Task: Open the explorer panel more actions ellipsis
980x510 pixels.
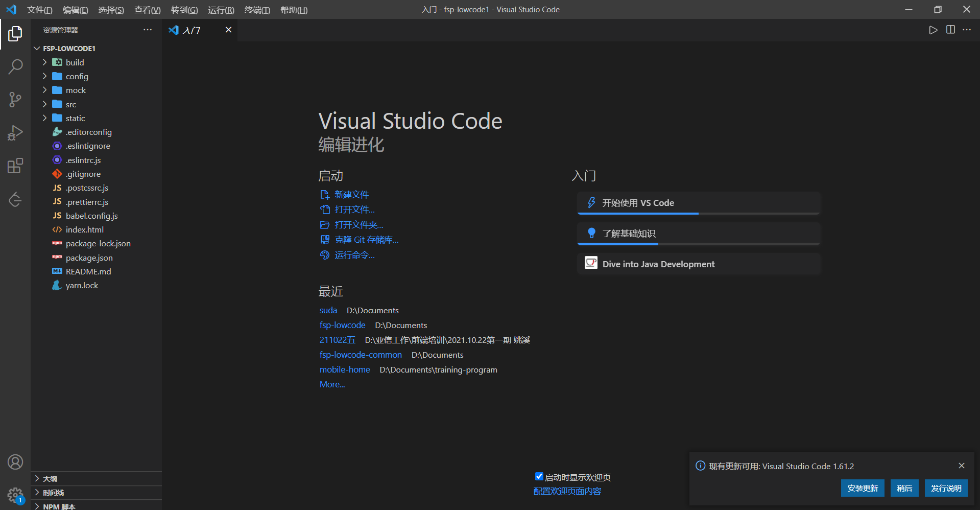Action: click(148, 30)
